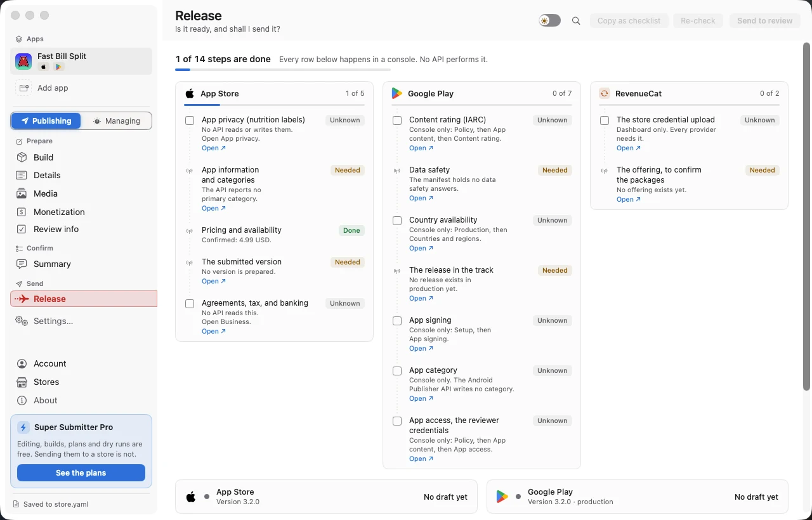Toggle the light/dark appearance switch
Viewport: 812px width, 520px height.
click(550, 21)
